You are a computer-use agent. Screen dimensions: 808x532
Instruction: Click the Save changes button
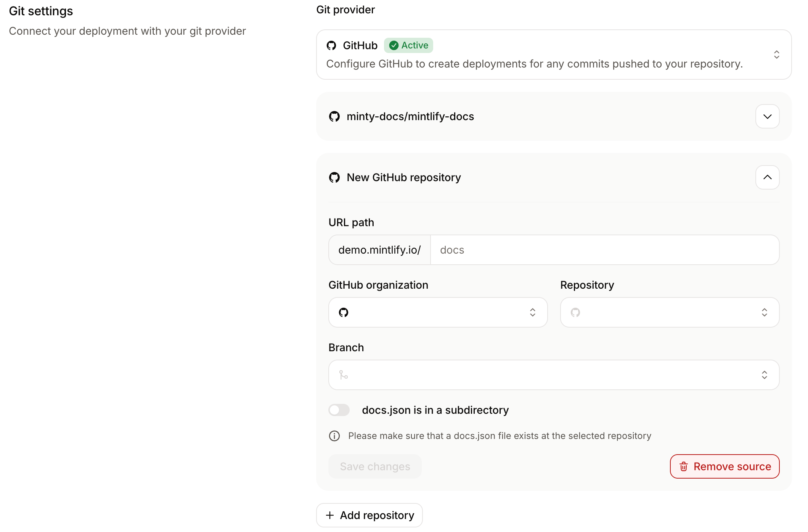375,466
